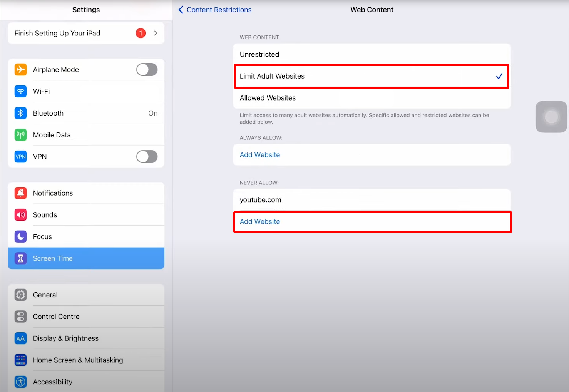Add a website under Never Allow
This screenshot has height=392, width=569.
[260, 222]
